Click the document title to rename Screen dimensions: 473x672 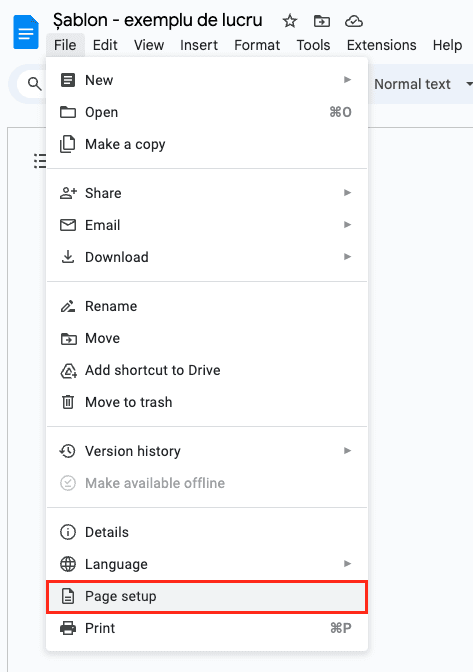(x=157, y=21)
